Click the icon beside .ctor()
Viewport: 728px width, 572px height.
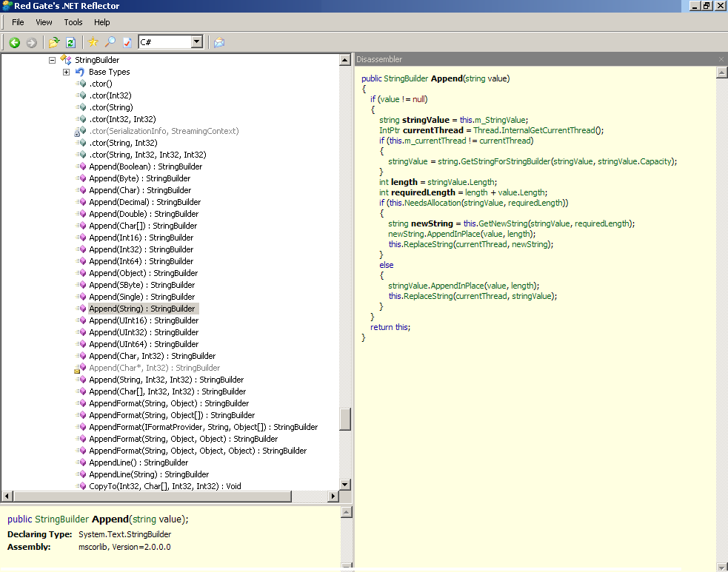(x=81, y=84)
